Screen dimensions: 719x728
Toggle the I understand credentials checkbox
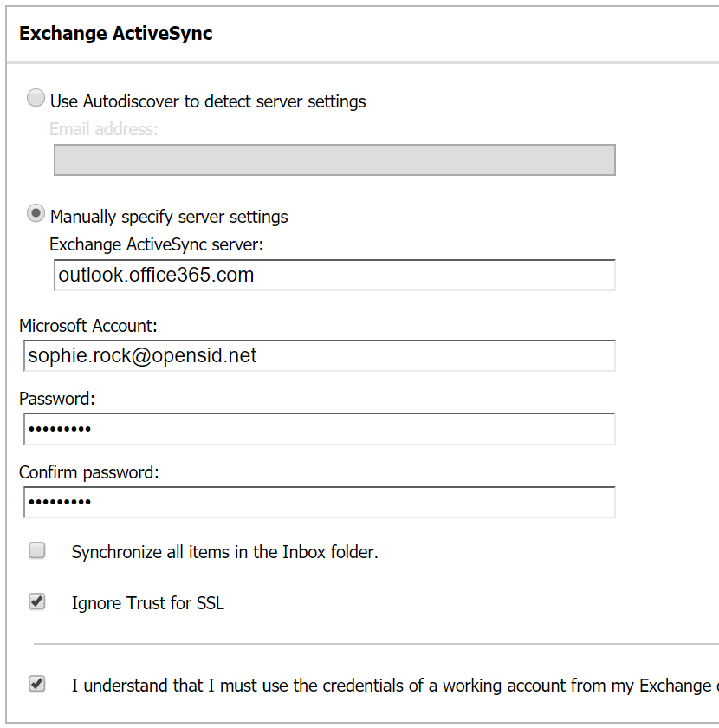[37, 684]
